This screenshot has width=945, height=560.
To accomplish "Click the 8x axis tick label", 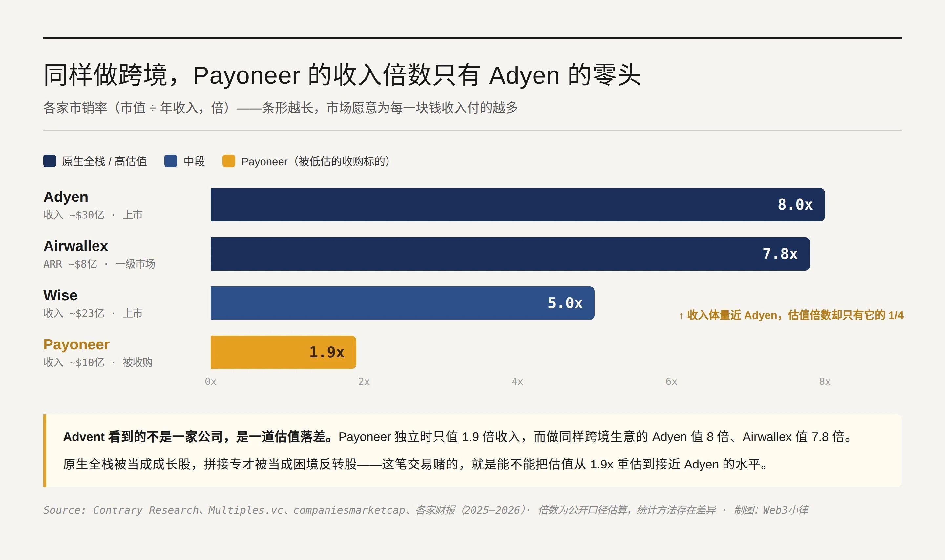I will (825, 382).
